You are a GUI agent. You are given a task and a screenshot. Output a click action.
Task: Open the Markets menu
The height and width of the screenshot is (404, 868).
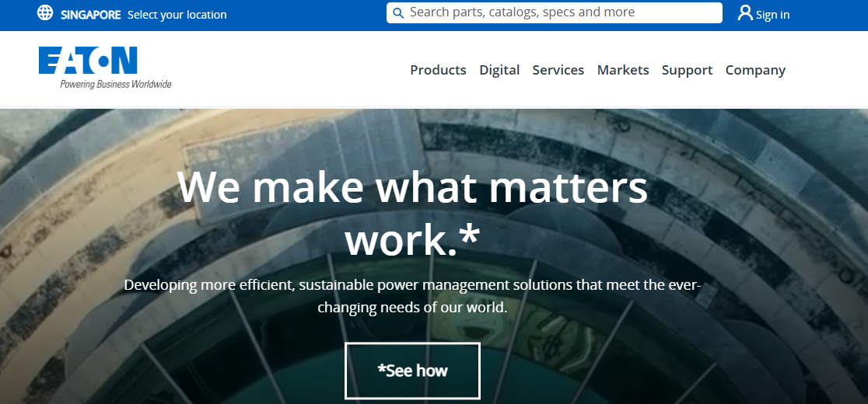(x=623, y=70)
